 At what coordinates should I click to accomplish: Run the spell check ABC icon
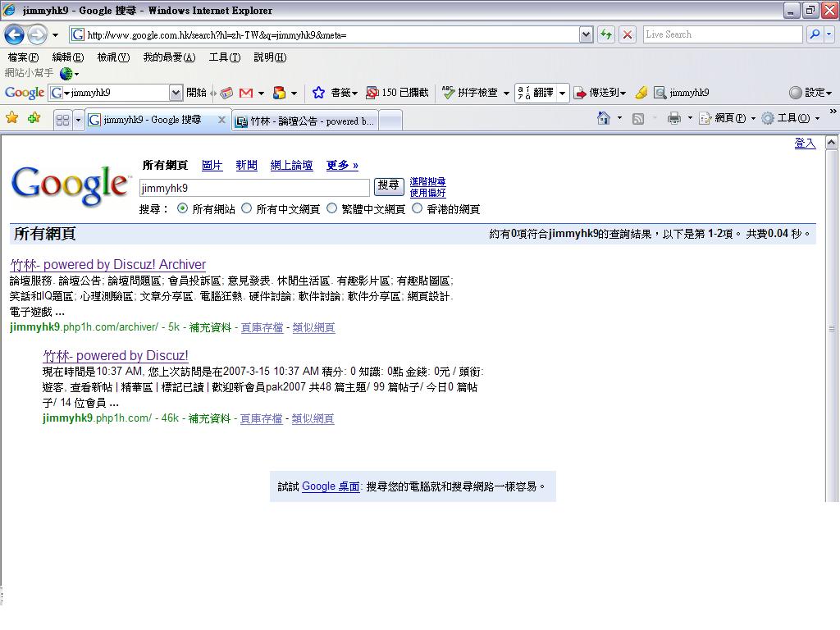449,93
